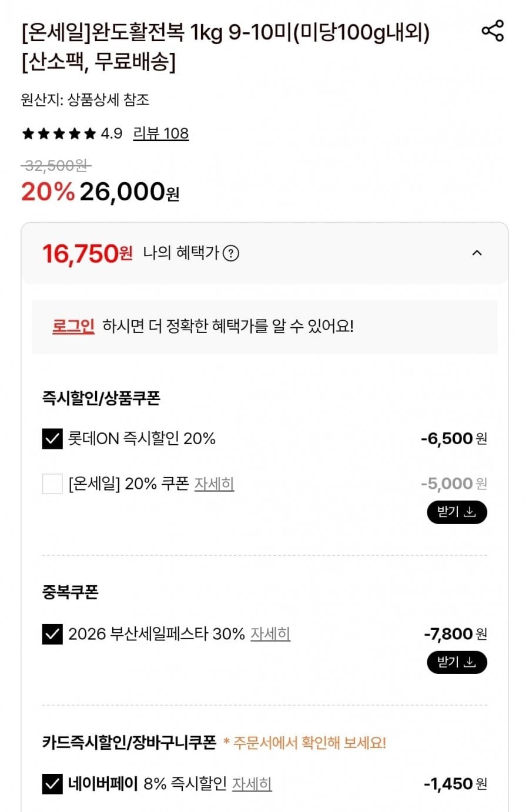
Task: Tap the five-star rating icons
Action: point(59,133)
